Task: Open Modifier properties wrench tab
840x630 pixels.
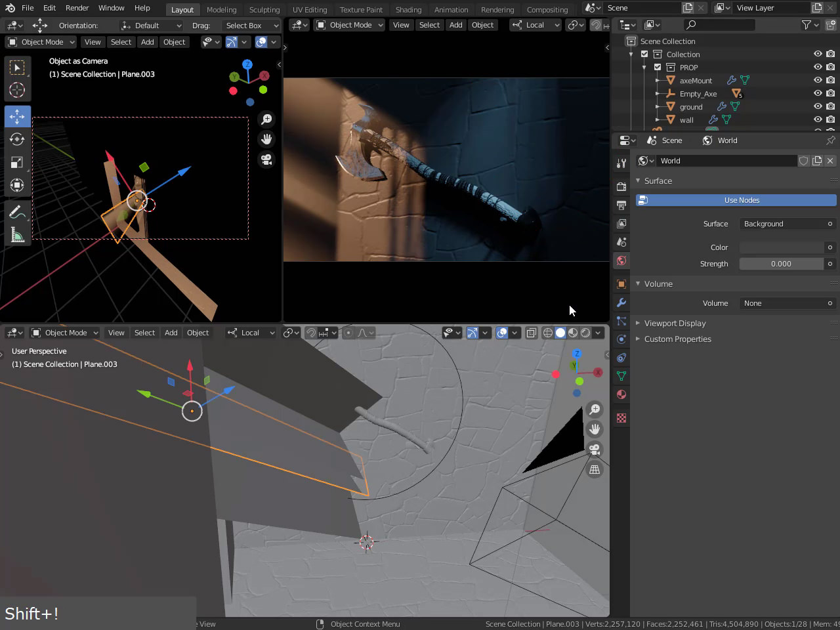Action: click(x=621, y=303)
